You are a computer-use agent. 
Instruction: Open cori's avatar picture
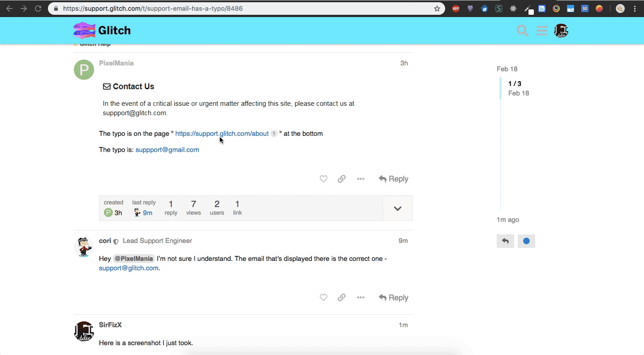tap(84, 247)
